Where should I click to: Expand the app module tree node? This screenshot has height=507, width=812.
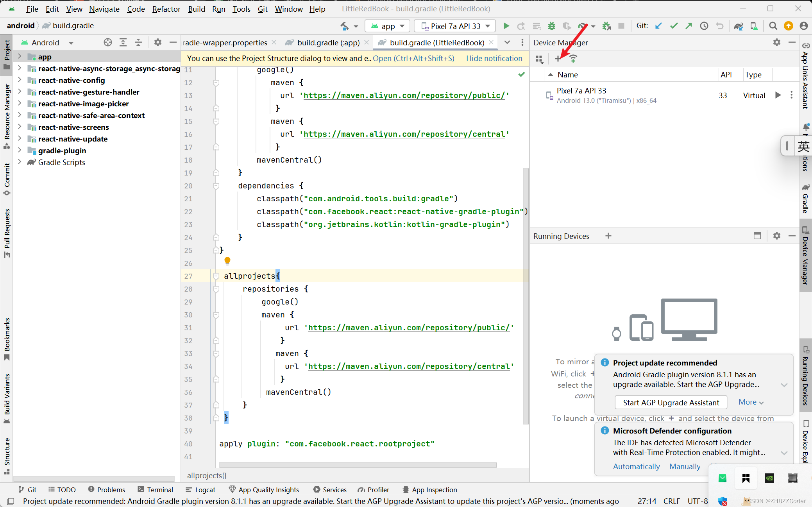[x=19, y=57]
